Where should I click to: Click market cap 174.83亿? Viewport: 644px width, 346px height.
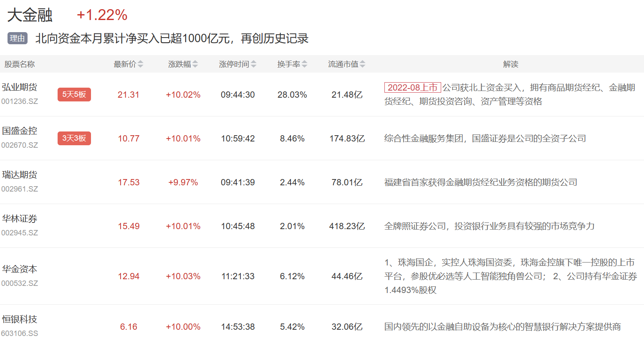[x=347, y=139]
